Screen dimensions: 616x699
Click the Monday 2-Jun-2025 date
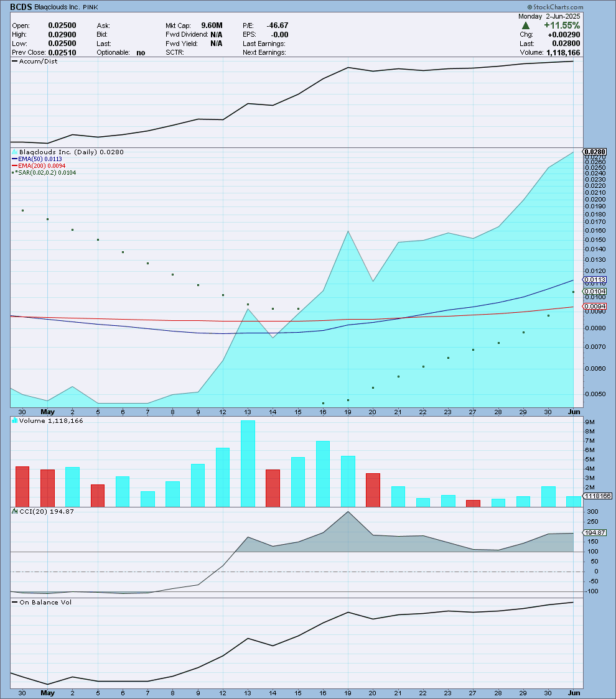coord(549,16)
